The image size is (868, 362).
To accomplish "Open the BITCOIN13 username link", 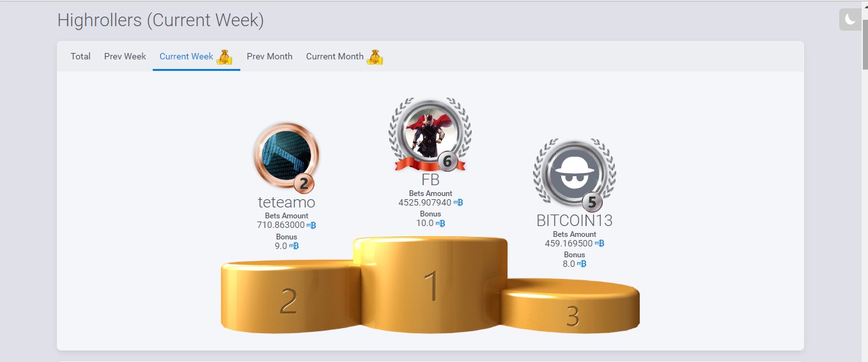I will pos(575,221).
